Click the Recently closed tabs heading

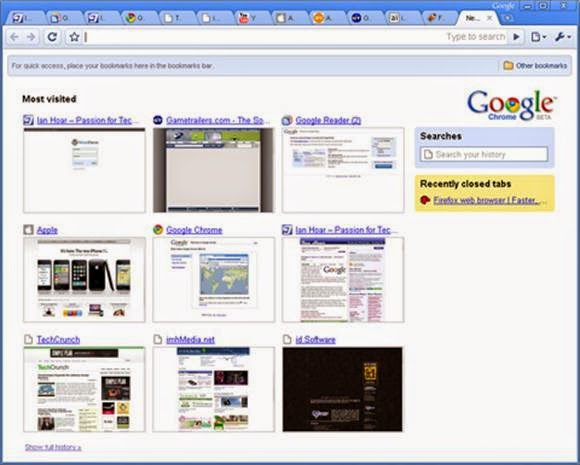(465, 184)
